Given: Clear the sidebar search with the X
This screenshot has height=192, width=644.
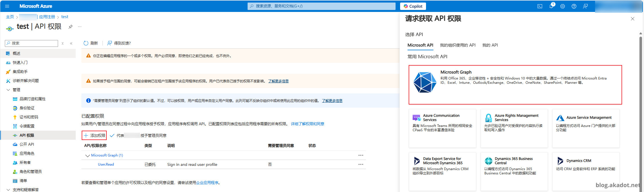Looking at the screenshot, I should click(63, 43).
